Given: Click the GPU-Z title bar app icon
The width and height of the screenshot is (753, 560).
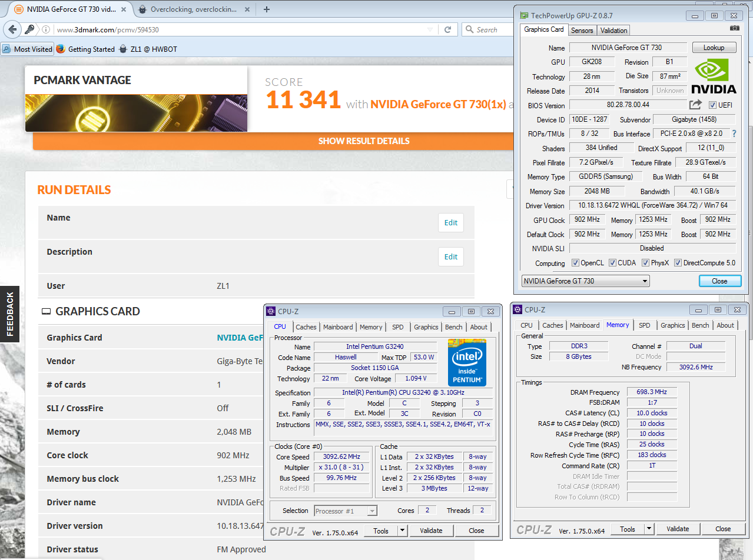Looking at the screenshot, I should [x=523, y=15].
